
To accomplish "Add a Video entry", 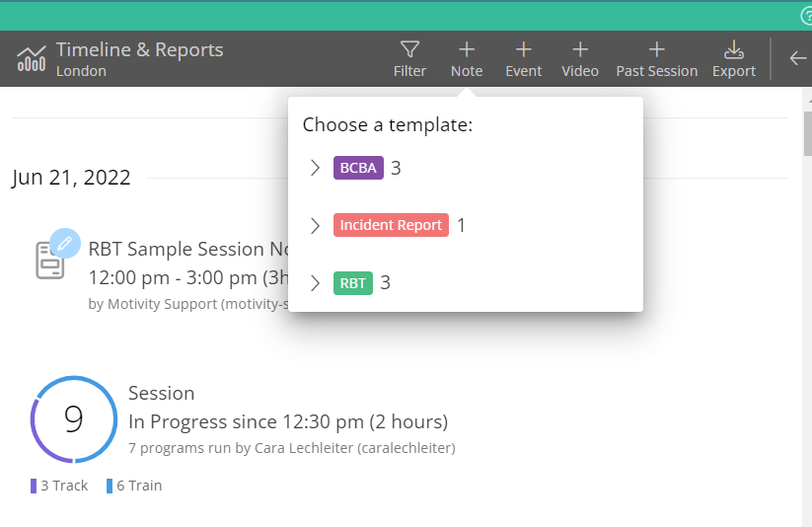I will 580,50.
